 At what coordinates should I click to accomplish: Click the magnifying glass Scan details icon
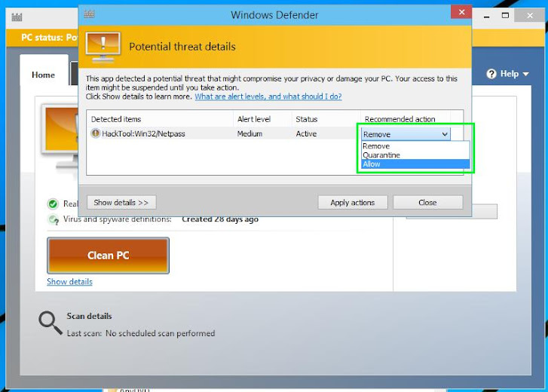[51, 323]
